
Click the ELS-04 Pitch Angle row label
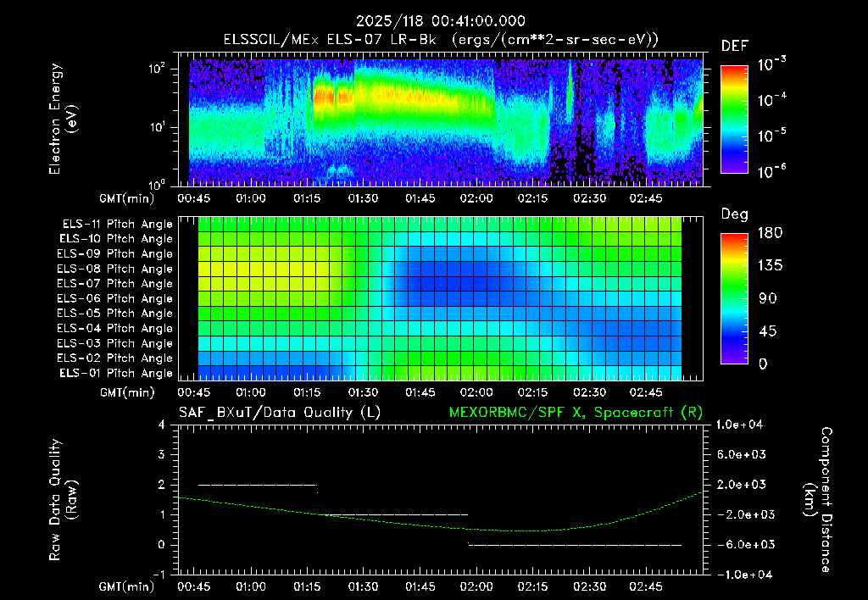pyautogui.click(x=114, y=328)
